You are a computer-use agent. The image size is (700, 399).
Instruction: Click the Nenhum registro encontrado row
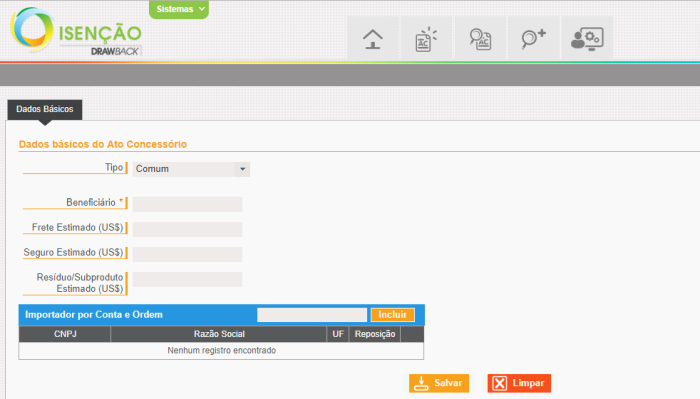coord(221,350)
